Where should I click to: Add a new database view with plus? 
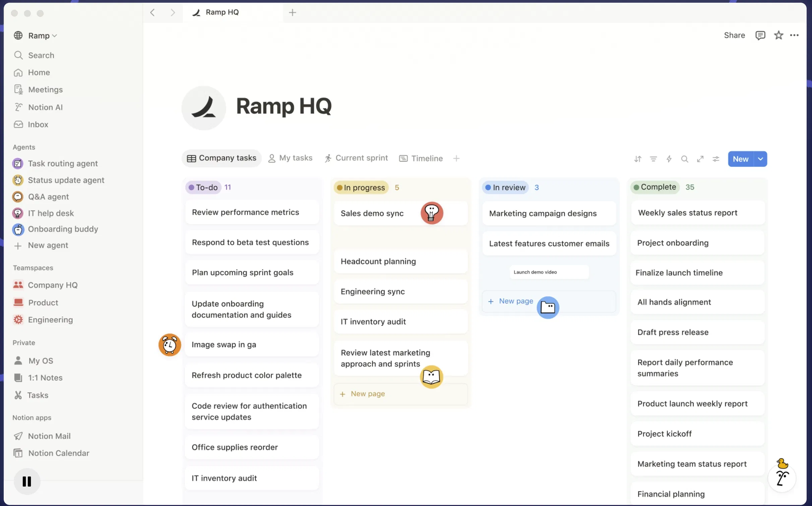click(x=456, y=158)
